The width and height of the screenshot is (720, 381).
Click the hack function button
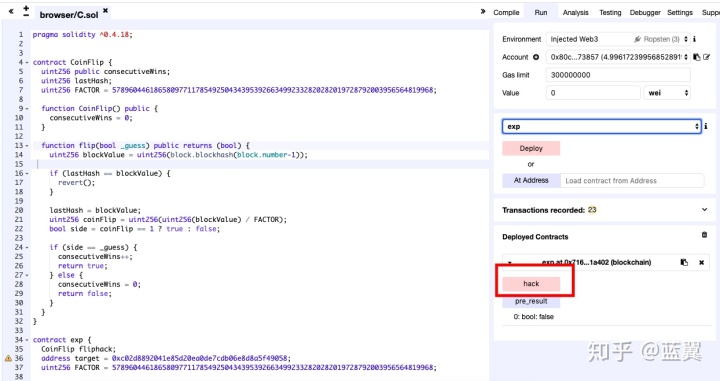[x=531, y=284]
